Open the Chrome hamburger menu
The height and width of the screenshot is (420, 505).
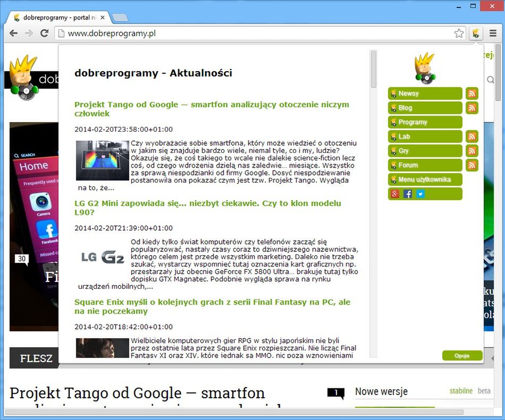493,33
